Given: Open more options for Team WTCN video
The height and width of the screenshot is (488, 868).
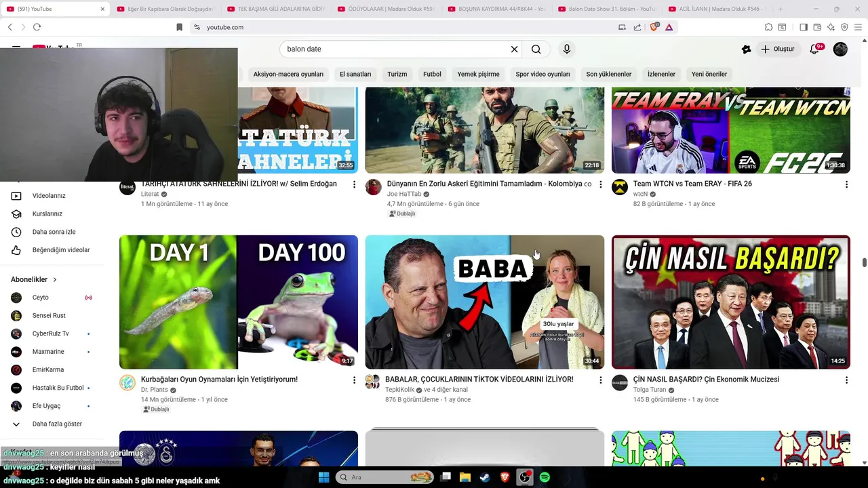Looking at the screenshot, I should [x=846, y=184].
